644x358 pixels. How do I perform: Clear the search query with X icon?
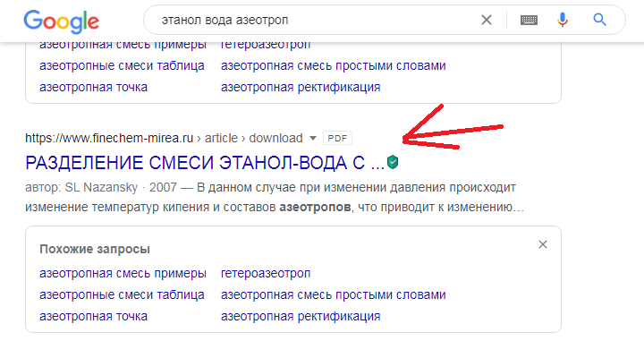[x=487, y=20]
